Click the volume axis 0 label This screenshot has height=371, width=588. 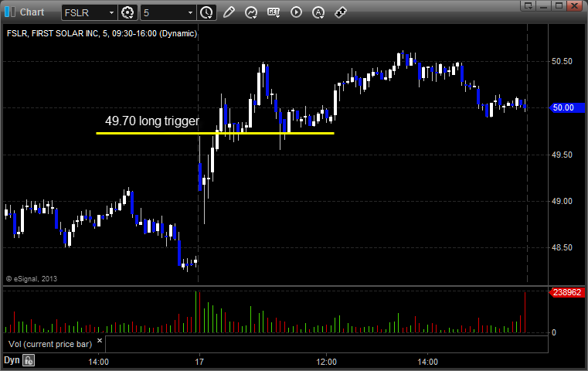tap(553, 332)
